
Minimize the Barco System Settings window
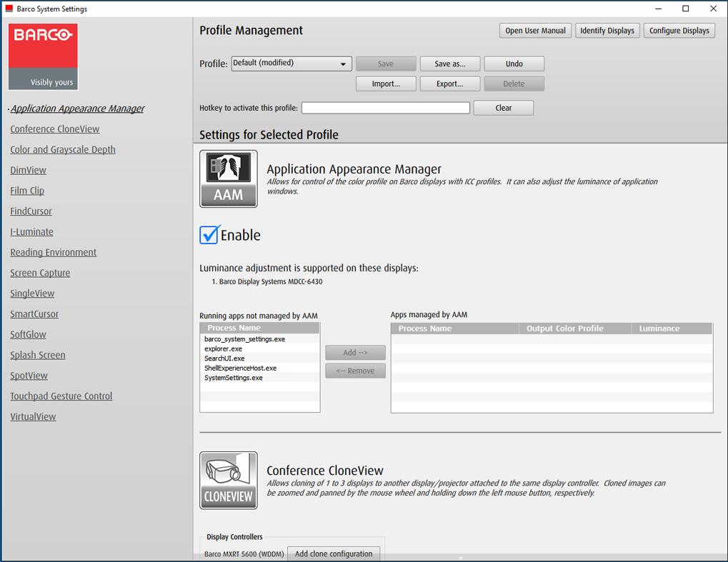point(659,9)
